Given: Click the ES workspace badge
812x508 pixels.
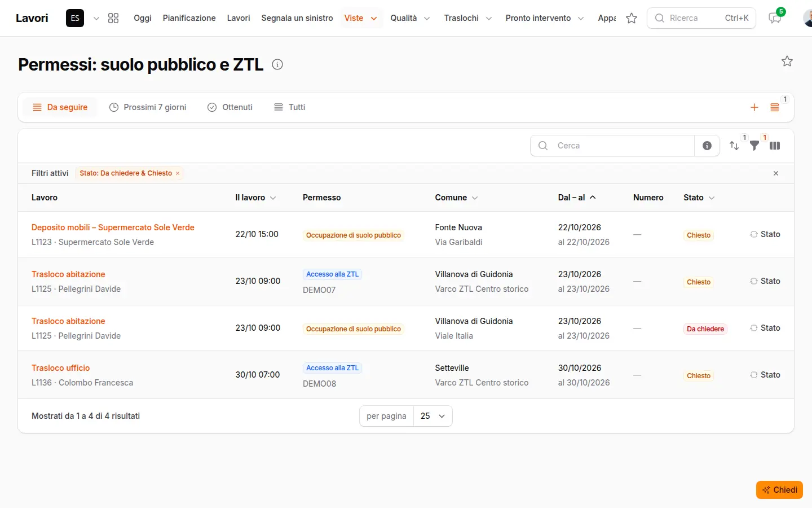Looking at the screenshot, I should pos(75,18).
